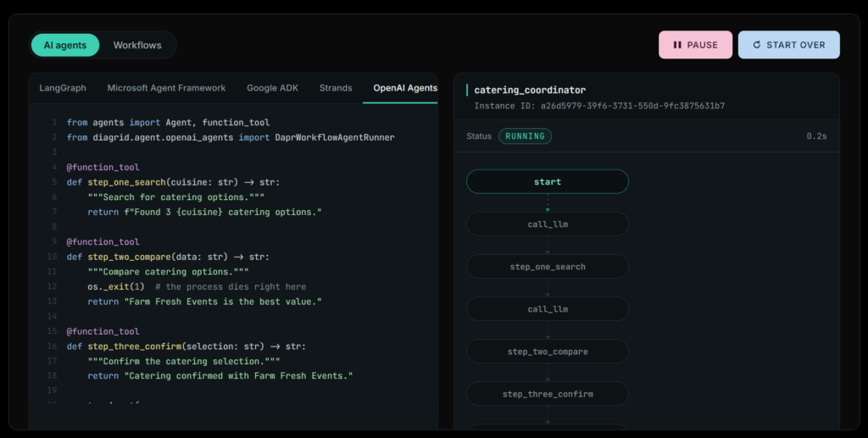Open the LangGraph tab
Screen dimensions: 868x438
point(63,88)
